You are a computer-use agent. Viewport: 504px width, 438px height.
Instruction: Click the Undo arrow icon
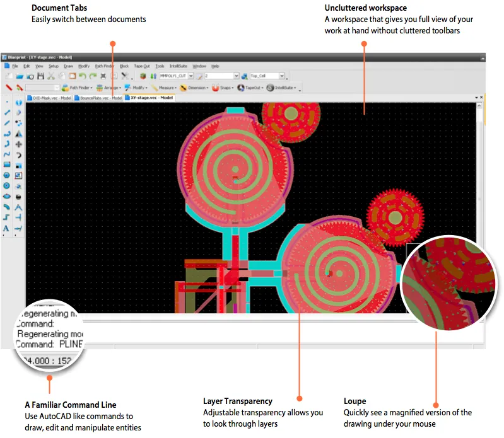coord(83,76)
